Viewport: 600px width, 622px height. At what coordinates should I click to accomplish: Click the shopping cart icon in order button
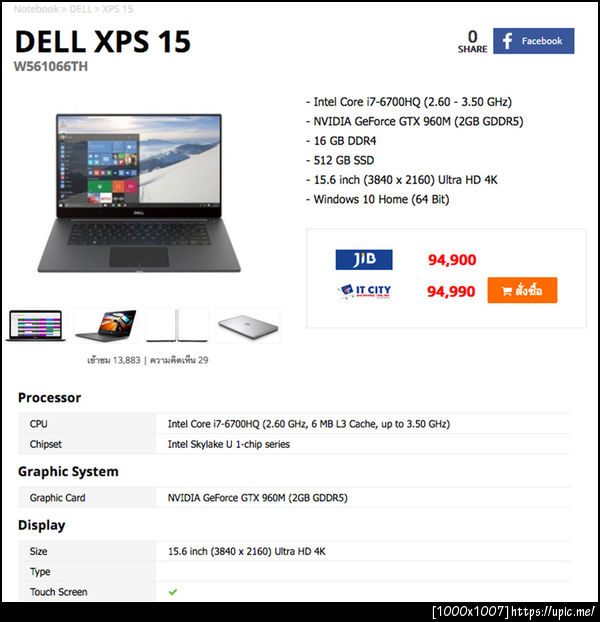506,291
